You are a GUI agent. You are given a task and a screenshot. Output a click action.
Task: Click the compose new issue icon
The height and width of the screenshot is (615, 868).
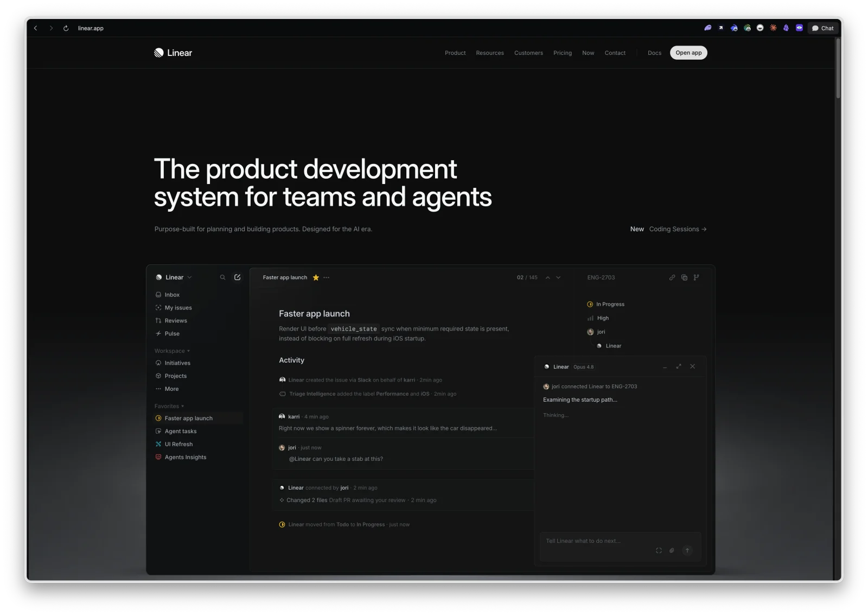tap(237, 277)
